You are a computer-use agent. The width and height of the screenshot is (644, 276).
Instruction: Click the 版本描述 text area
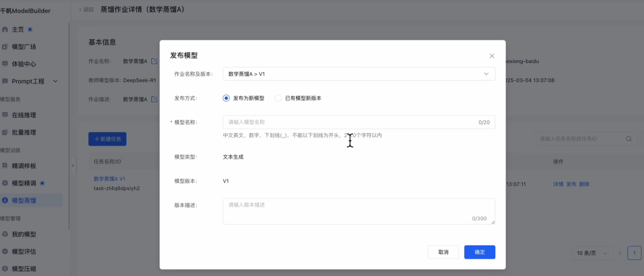tap(359, 211)
